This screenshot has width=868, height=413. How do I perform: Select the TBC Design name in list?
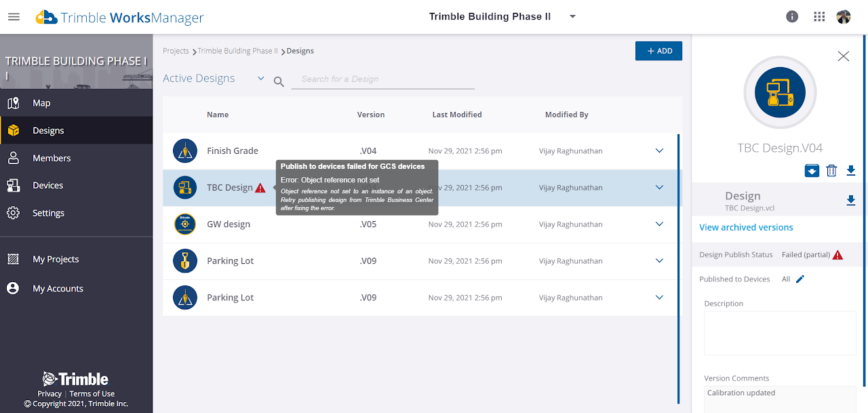point(230,187)
